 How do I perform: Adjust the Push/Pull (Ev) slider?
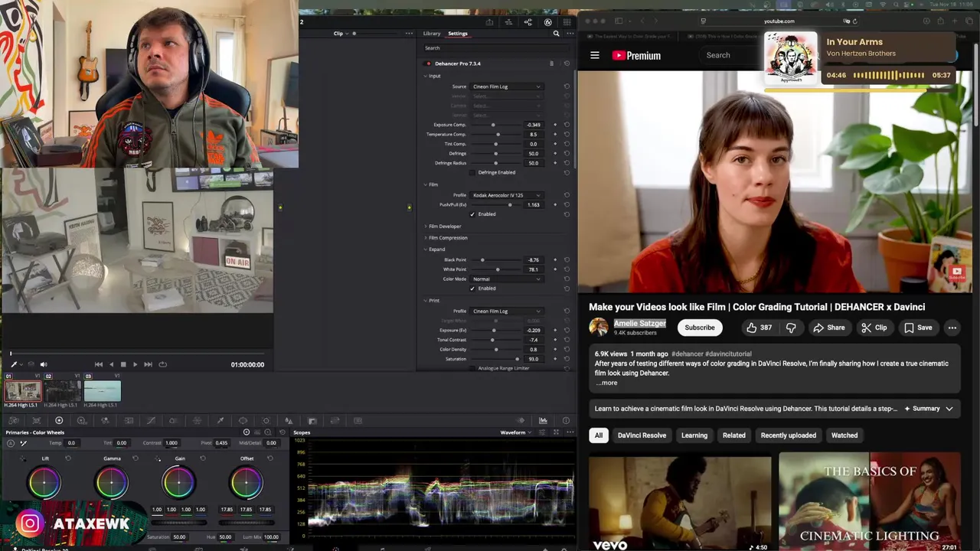click(x=495, y=205)
